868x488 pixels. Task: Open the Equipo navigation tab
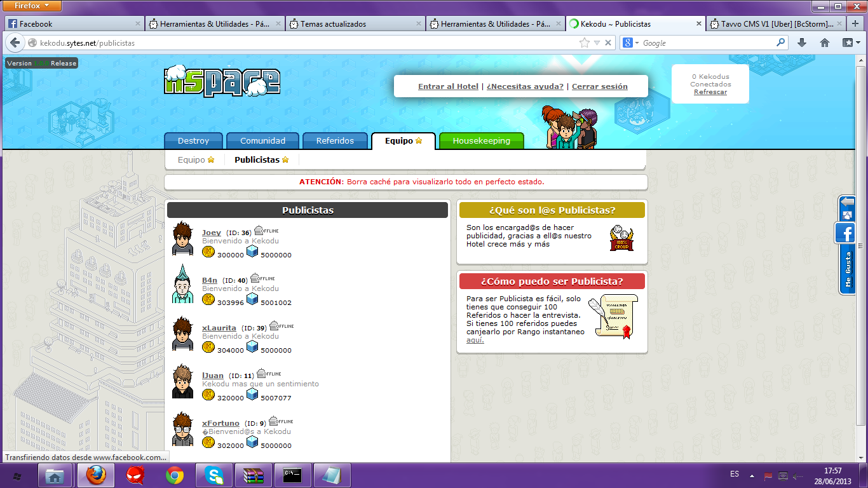403,140
